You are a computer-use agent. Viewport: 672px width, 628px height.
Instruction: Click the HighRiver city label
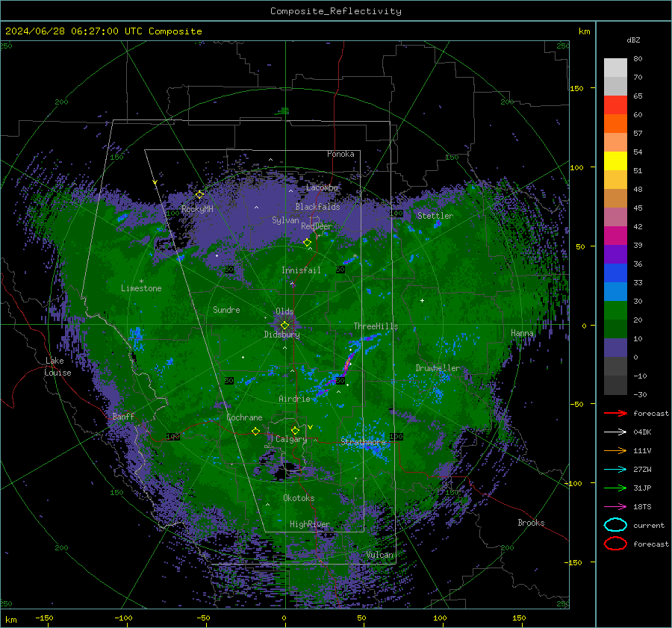point(310,524)
